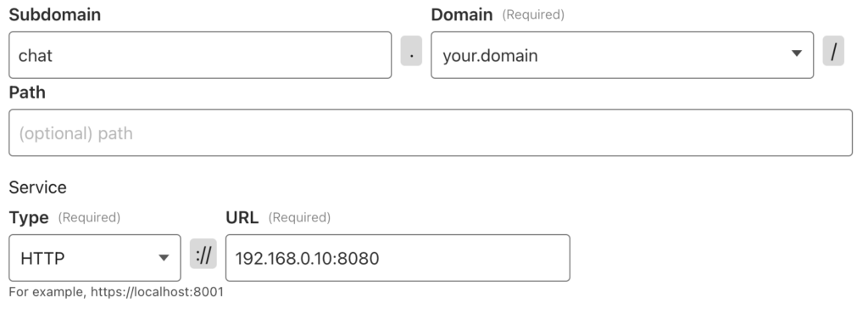Open the Type dropdown showing HTTP
868x314 pixels.
(x=95, y=257)
